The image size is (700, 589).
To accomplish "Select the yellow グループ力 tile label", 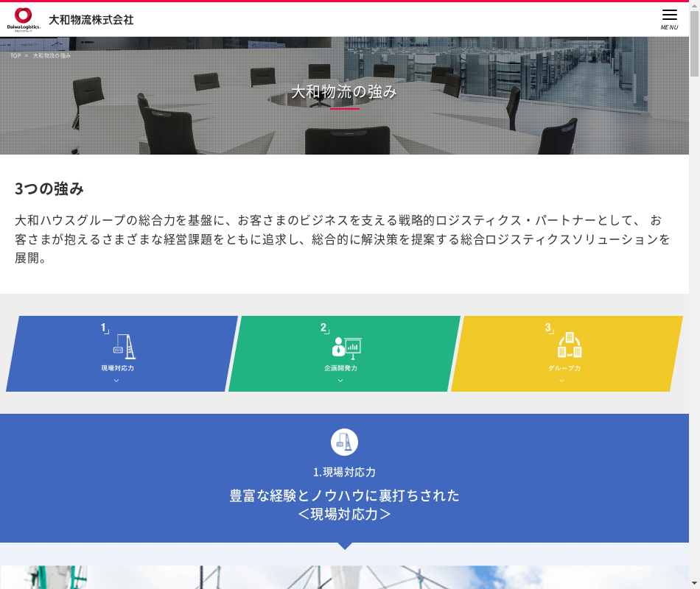I will (x=564, y=368).
